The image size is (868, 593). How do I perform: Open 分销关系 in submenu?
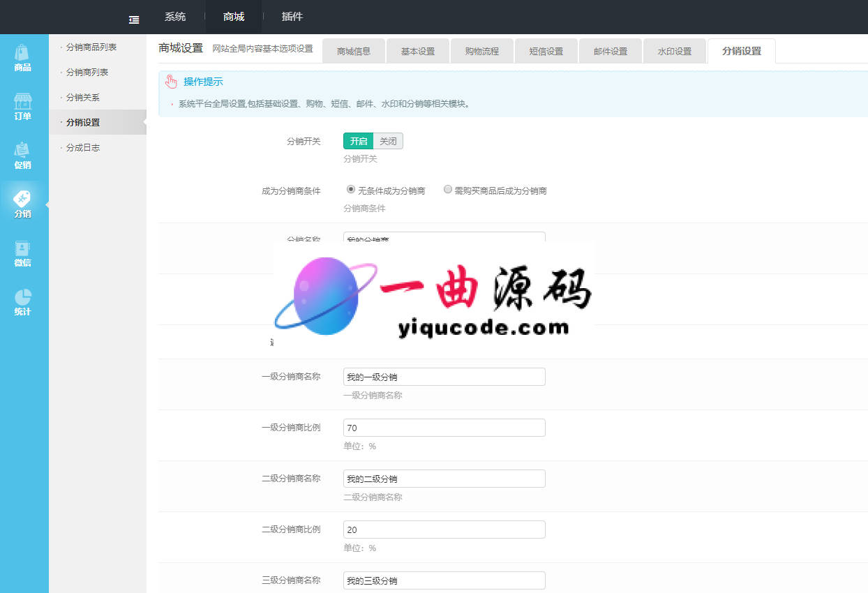pyautogui.click(x=83, y=98)
